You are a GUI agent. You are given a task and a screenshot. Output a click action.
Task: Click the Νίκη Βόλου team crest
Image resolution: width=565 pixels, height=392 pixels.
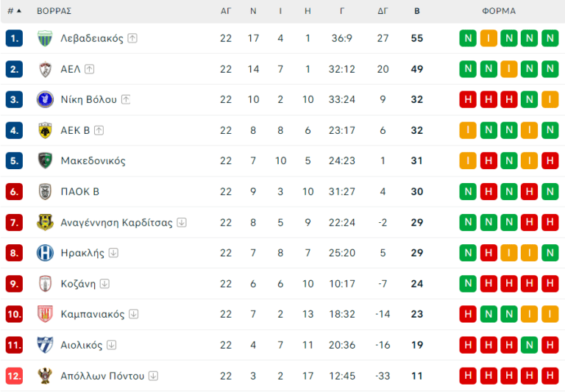tap(46, 99)
